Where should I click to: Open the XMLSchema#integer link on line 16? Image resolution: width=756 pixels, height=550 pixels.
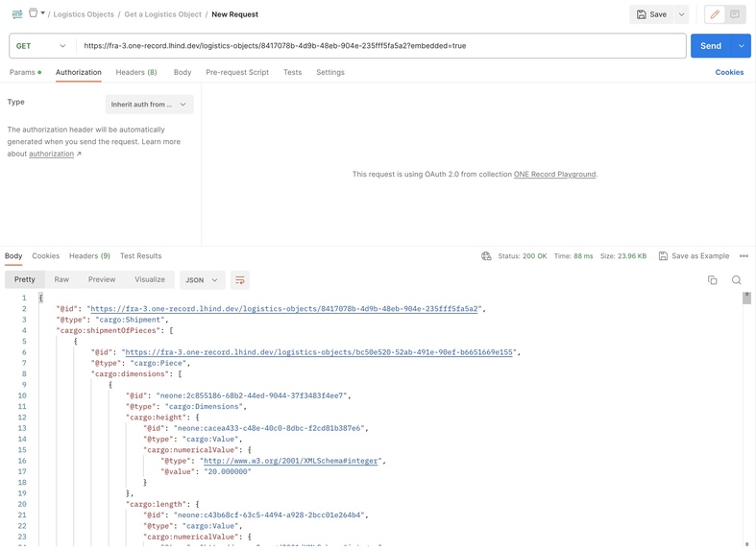point(291,461)
